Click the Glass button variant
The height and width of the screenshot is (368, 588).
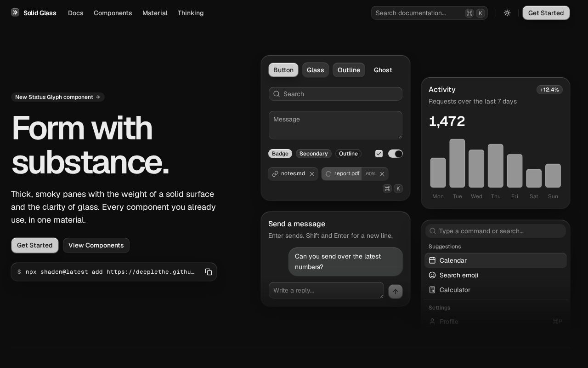[316, 70]
